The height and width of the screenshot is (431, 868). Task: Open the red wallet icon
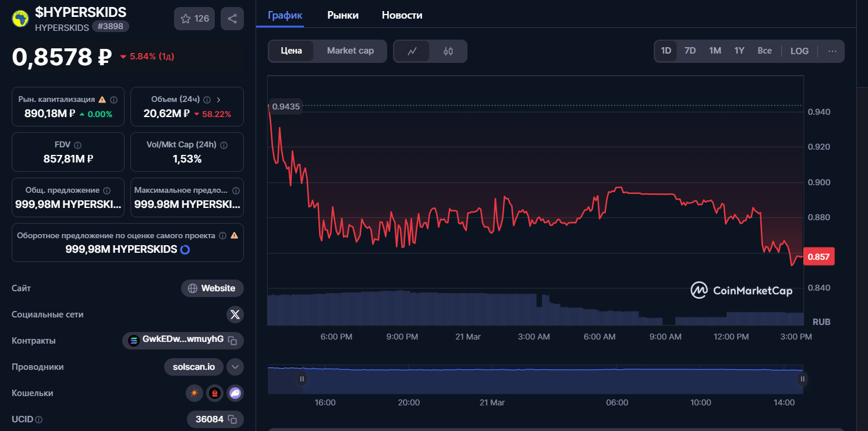[x=215, y=393]
